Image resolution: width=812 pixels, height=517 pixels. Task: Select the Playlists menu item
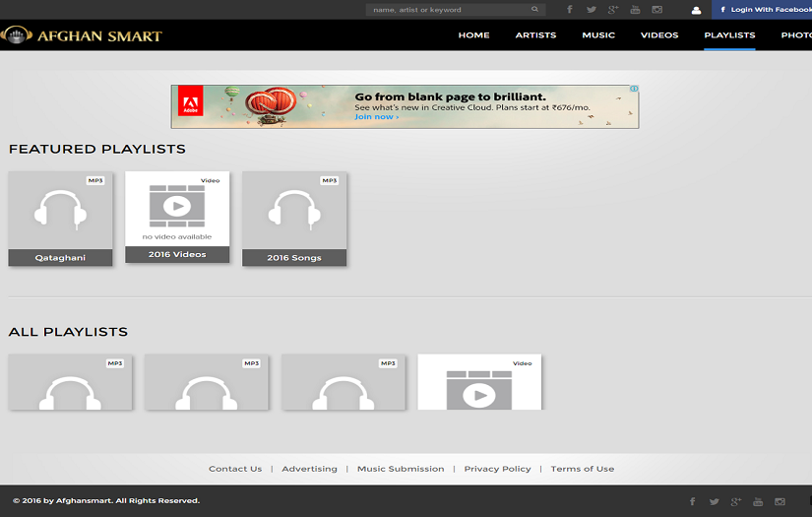point(729,35)
